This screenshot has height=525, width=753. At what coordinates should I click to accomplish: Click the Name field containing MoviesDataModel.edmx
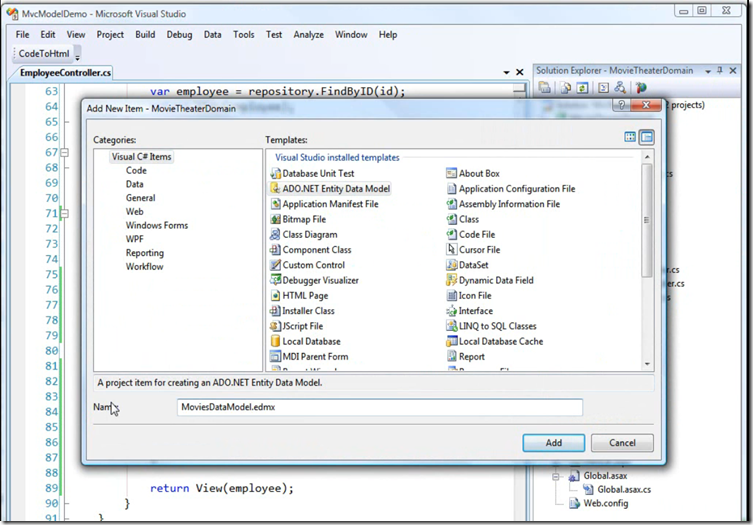379,407
